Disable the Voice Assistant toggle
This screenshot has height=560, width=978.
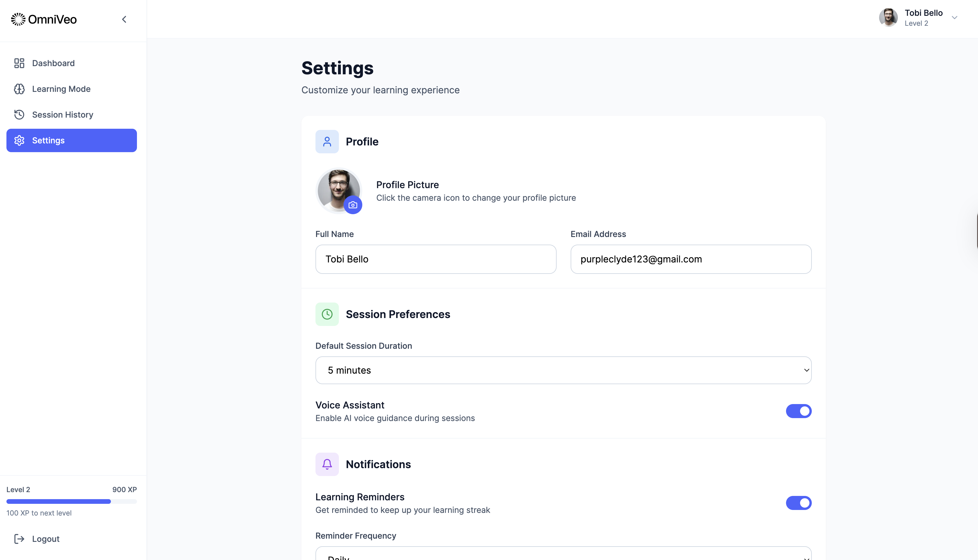tap(798, 411)
